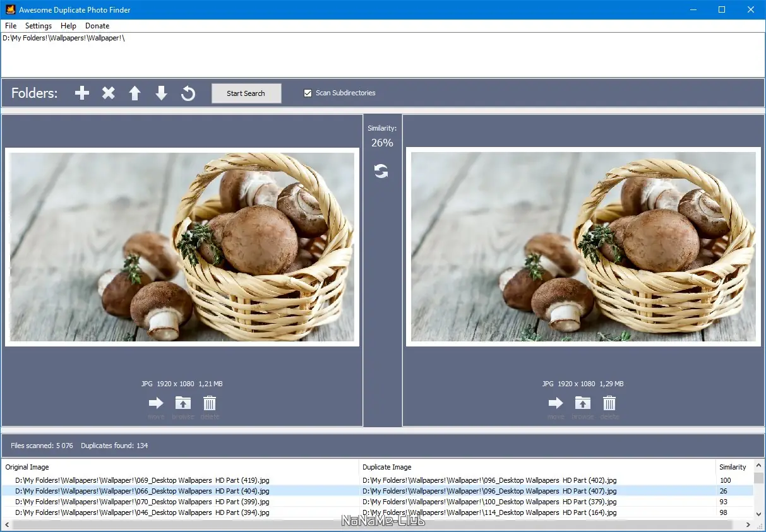Browse the right image's folder location

[x=582, y=403]
